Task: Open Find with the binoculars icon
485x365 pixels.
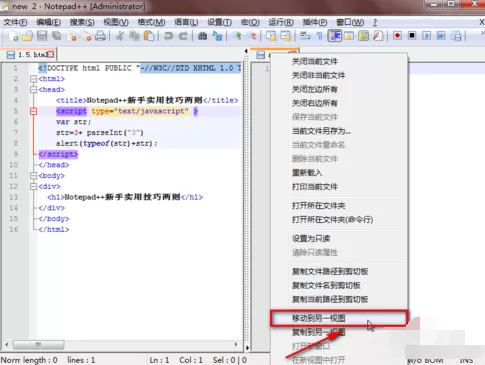Action: pyautogui.click(x=202, y=35)
